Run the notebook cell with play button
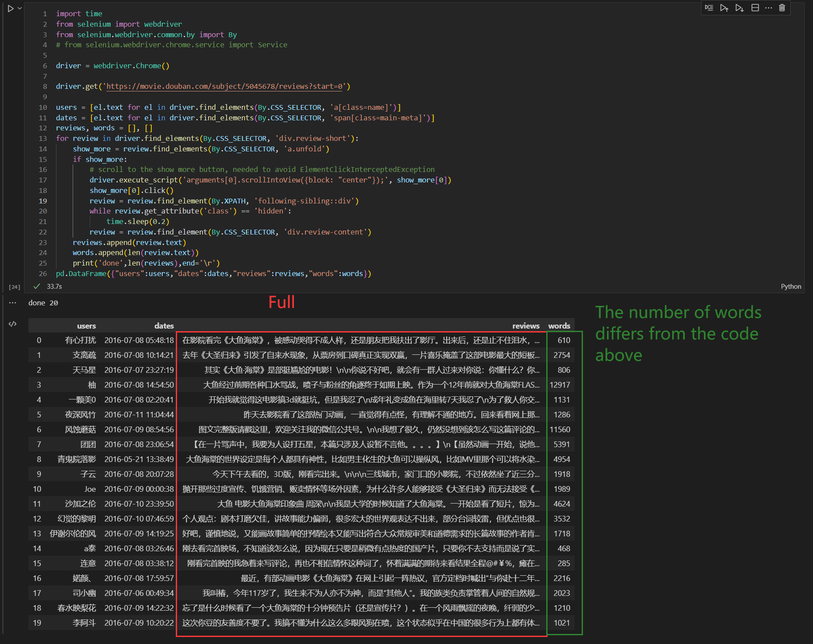Viewport: 813px width, 644px height. pos(10,8)
